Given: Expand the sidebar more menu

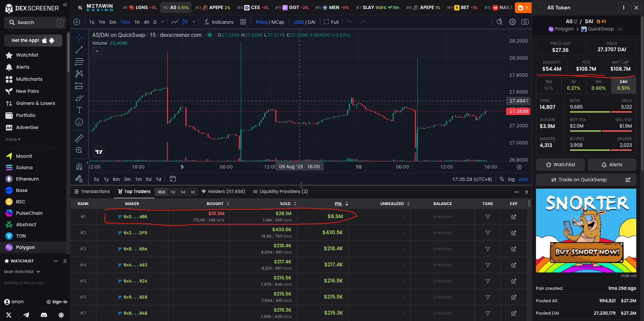Looking at the screenshot, I should 13,139.
